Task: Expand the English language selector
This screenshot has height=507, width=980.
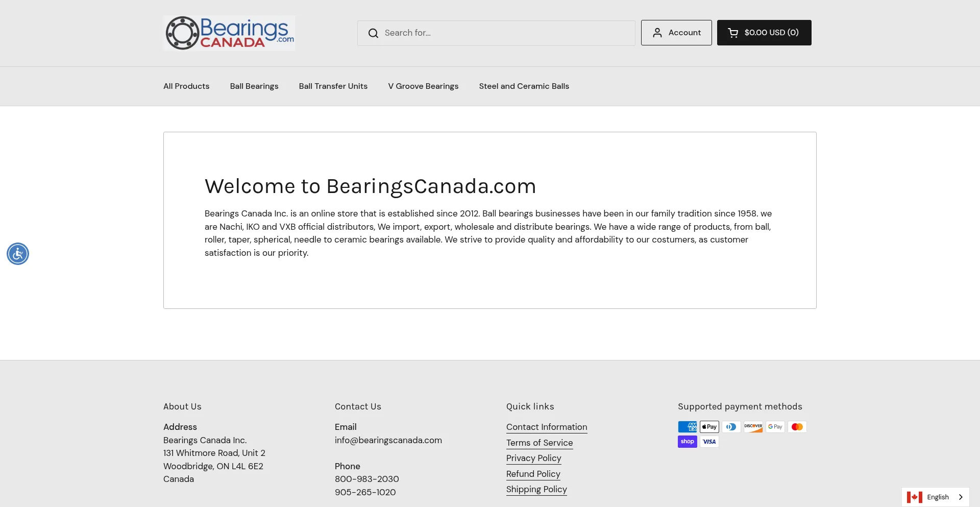Action: (x=935, y=497)
